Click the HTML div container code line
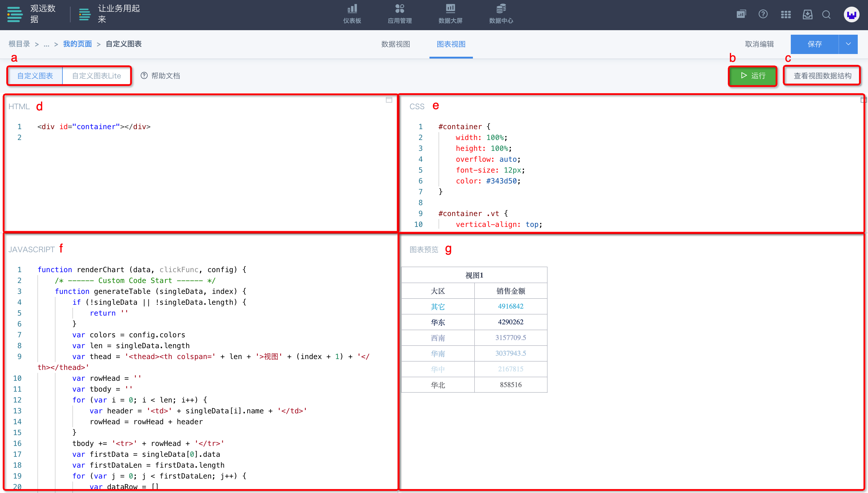 (94, 127)
